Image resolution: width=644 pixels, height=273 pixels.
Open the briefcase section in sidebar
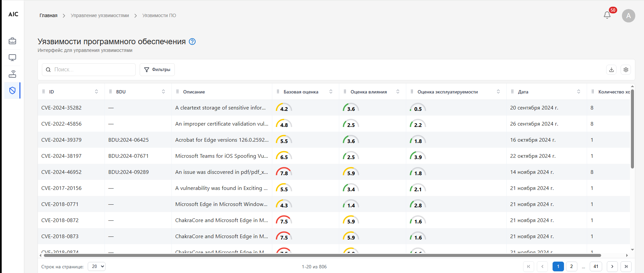click(12, 41)
